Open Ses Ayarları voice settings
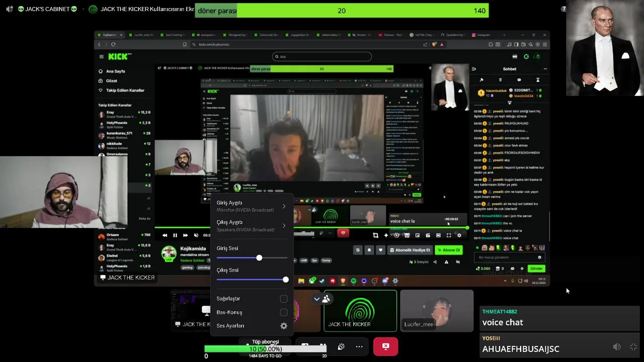644x362 pixels. (252, 326)
